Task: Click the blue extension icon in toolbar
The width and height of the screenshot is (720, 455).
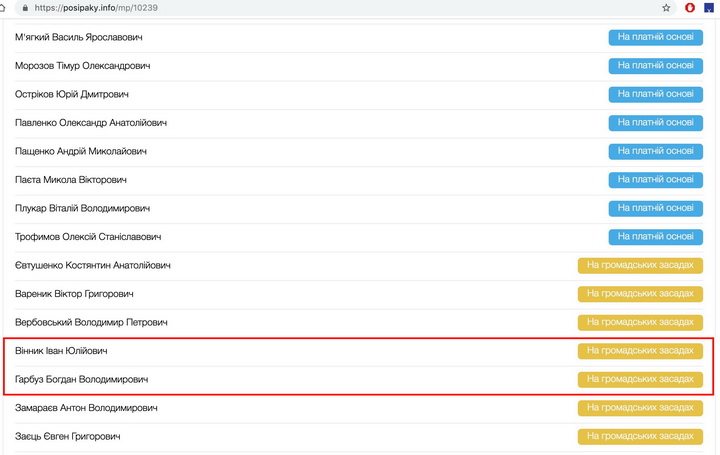Action: [x=708, y=7]
